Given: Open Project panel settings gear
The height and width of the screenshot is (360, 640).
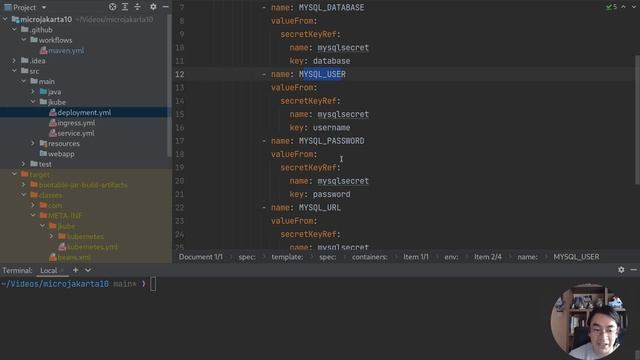Looking at the screenshot, I should 153,7.
